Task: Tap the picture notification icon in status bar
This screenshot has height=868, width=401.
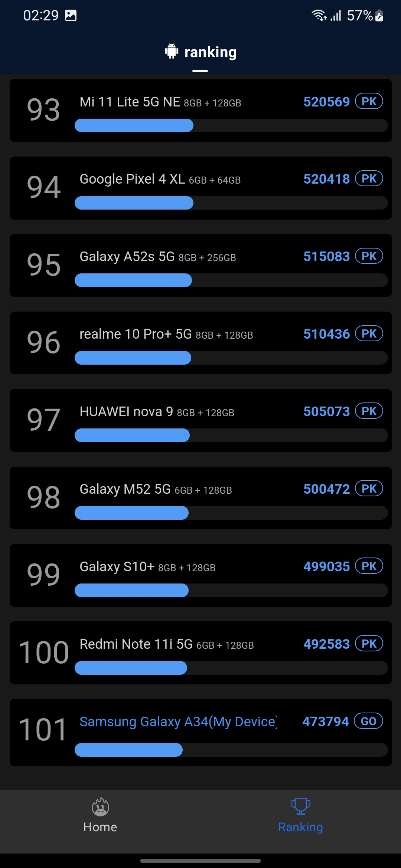Action: coord(71,16)
